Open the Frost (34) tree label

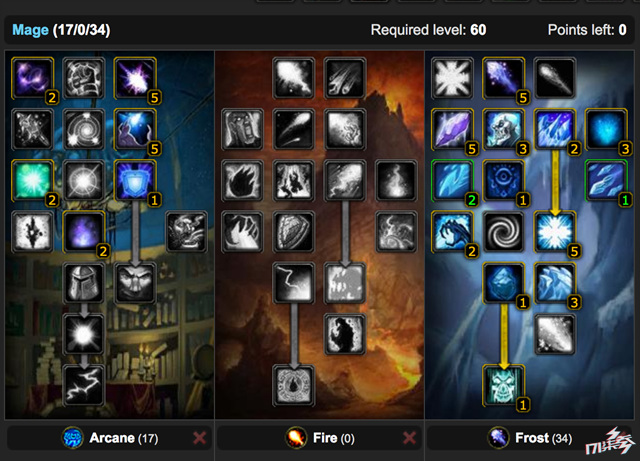click(544, 438)
